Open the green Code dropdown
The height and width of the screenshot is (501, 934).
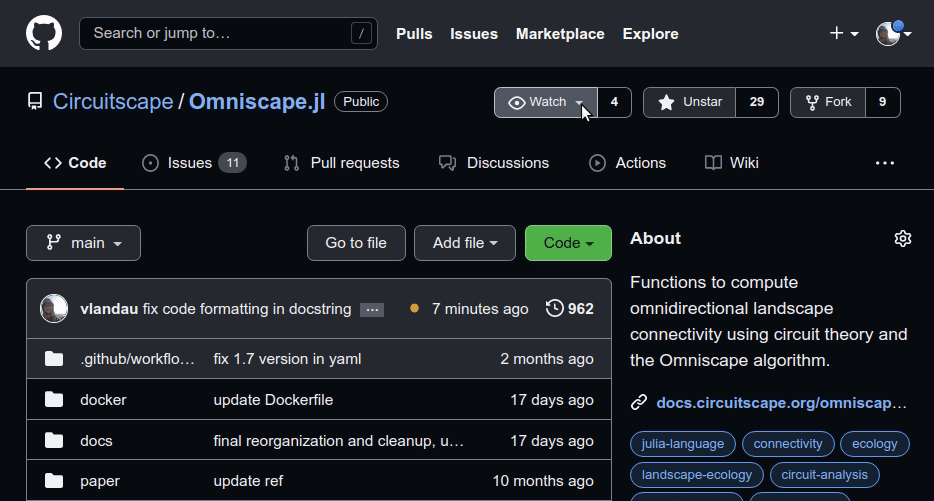(568, 243)
